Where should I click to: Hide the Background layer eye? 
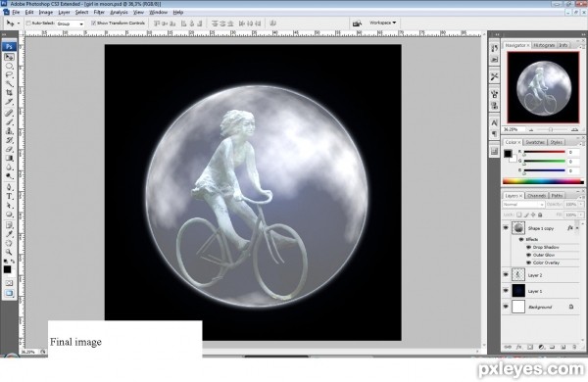click(506, 307)
